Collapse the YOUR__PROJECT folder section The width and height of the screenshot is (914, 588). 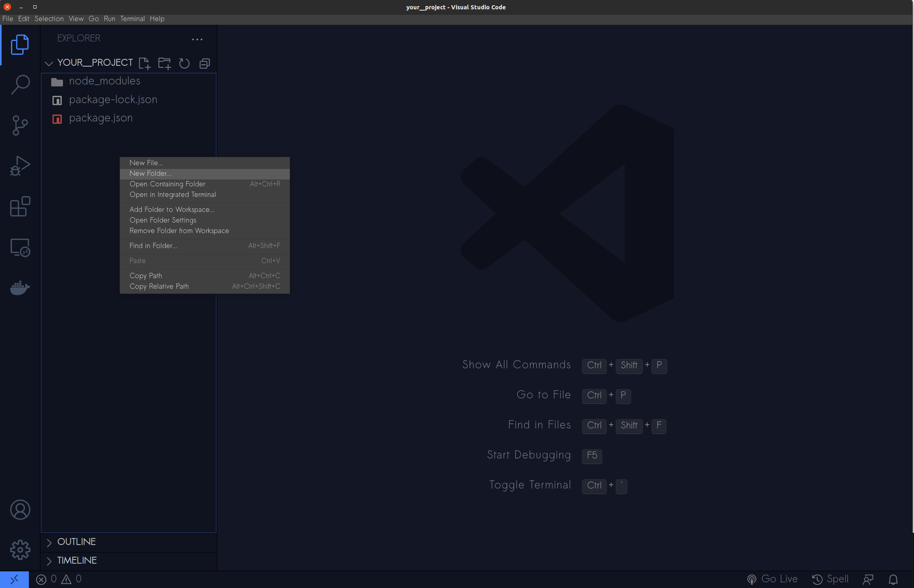(49, 63)
